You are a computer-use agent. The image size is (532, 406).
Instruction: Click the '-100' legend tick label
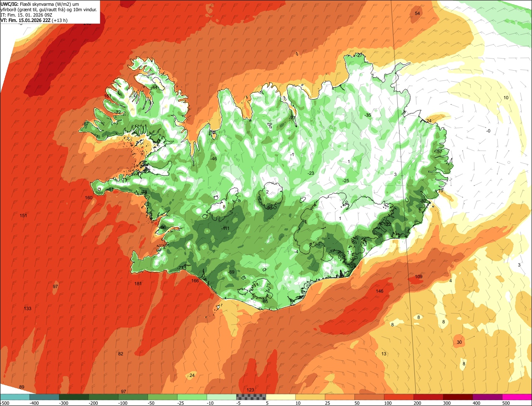(x=122, y=403)
